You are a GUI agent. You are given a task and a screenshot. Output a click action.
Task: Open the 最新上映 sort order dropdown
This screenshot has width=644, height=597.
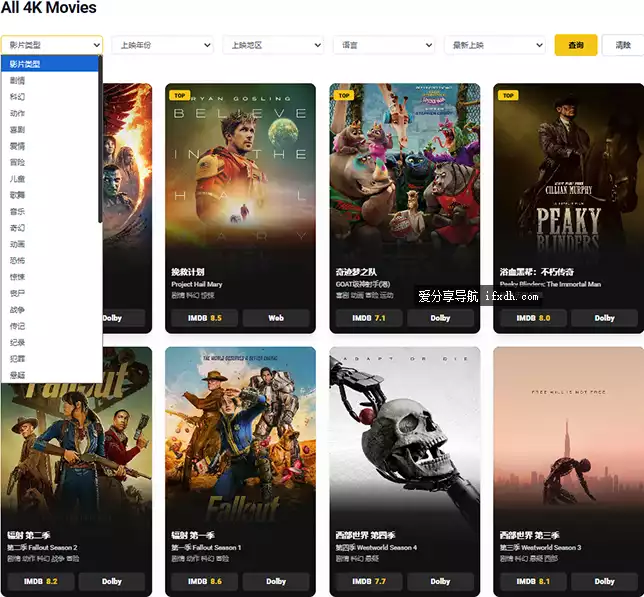point(495,45)
